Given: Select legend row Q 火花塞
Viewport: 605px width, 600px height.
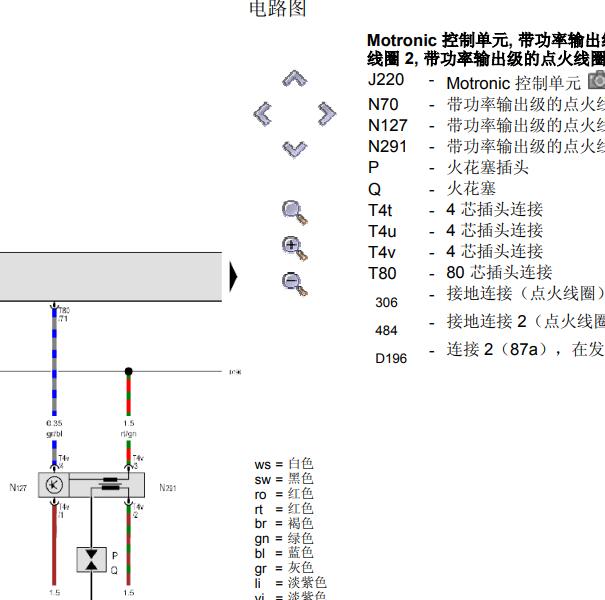Looking at the screenshot, I should (x=432, y=189).
